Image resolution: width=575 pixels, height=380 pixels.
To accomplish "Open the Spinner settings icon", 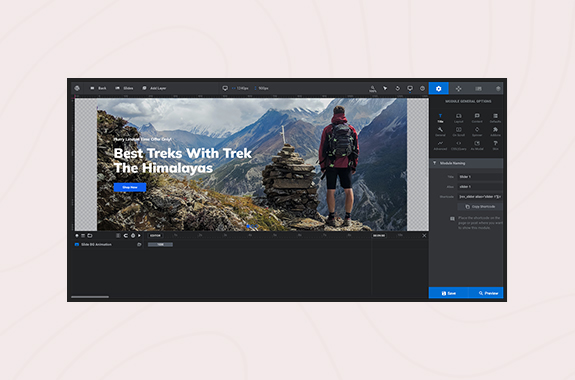I will [477, 131].
